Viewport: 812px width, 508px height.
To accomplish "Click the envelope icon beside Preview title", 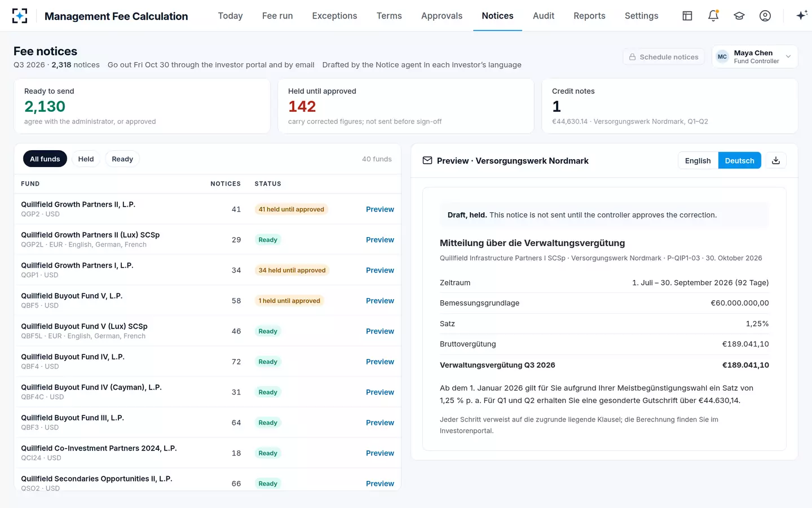I will [427, 161].
